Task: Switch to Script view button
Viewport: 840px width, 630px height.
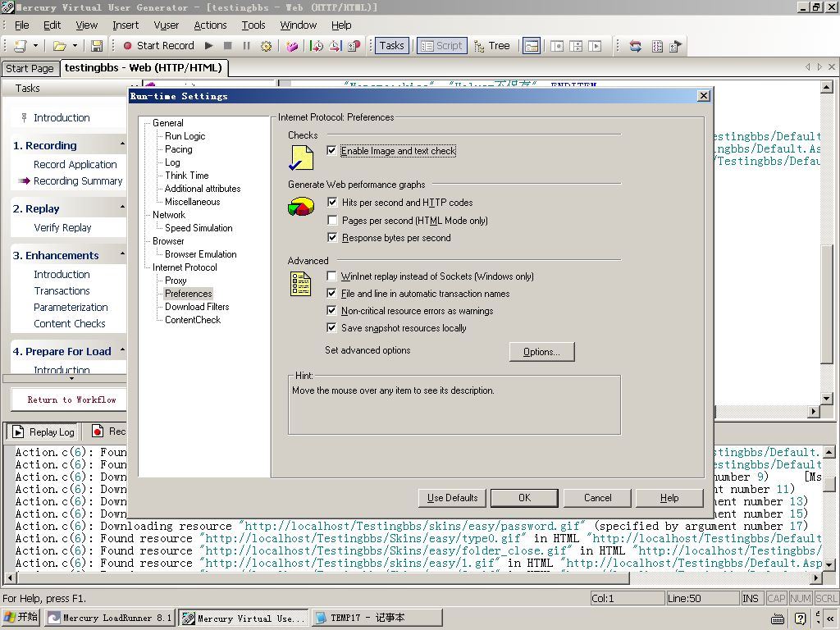Action: coord(442,46)
